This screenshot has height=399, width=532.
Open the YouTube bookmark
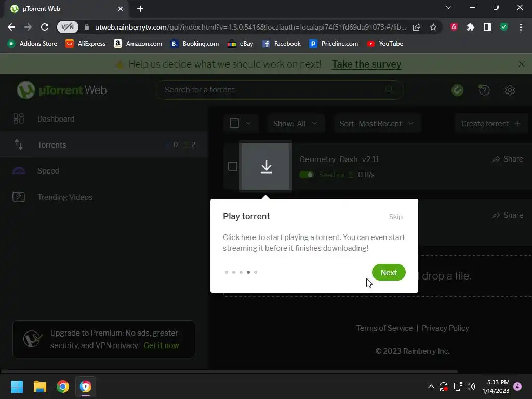(x=385, y=44)
